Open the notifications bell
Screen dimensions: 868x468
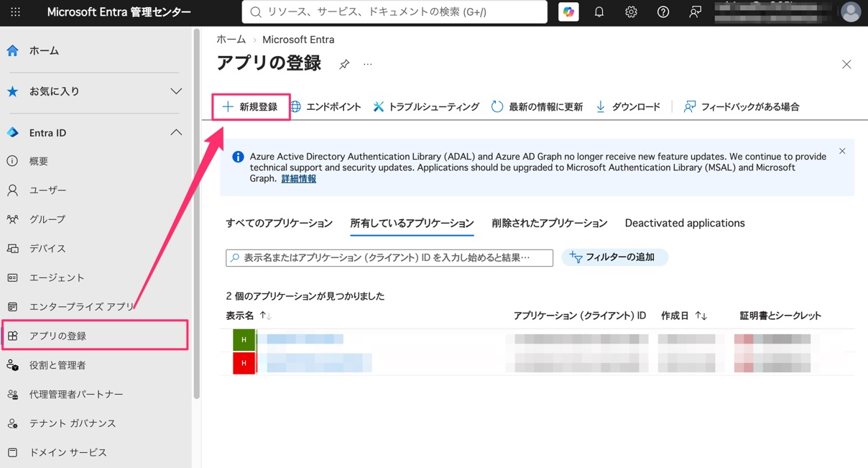(x=599, y=12)
